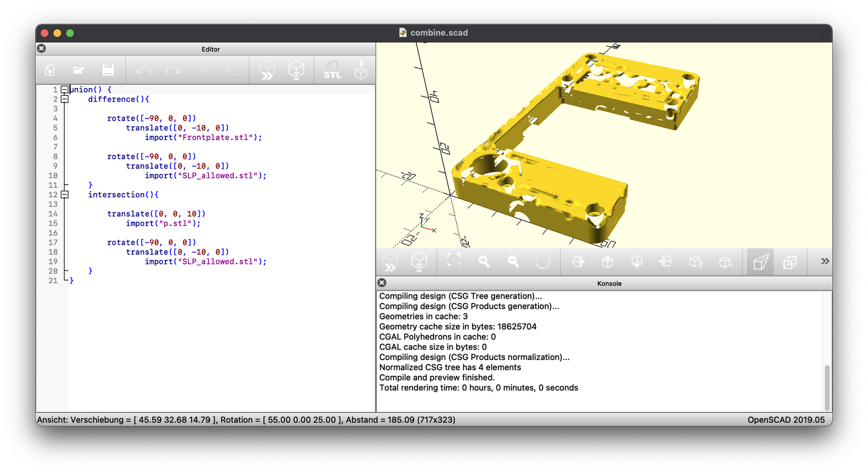This screenshot has height=473, width=868.
Task: Switch to the top view
Action: click(607, 262)
